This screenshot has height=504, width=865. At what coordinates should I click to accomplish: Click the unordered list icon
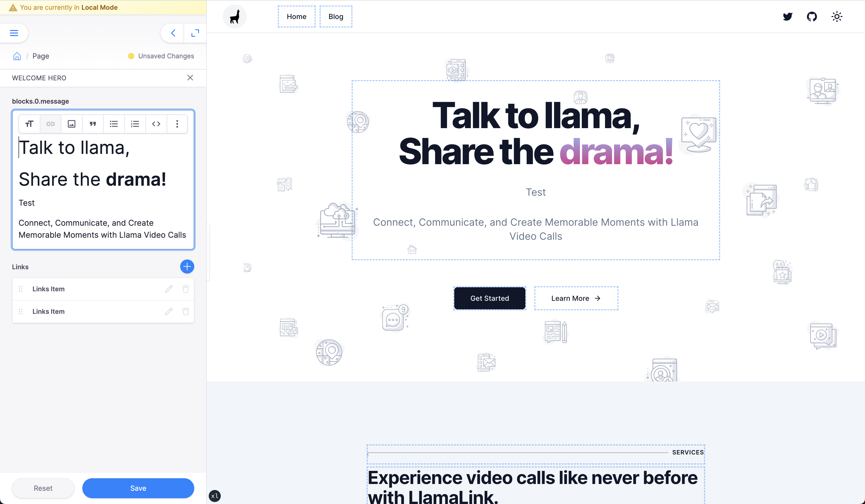pos(113,124)
